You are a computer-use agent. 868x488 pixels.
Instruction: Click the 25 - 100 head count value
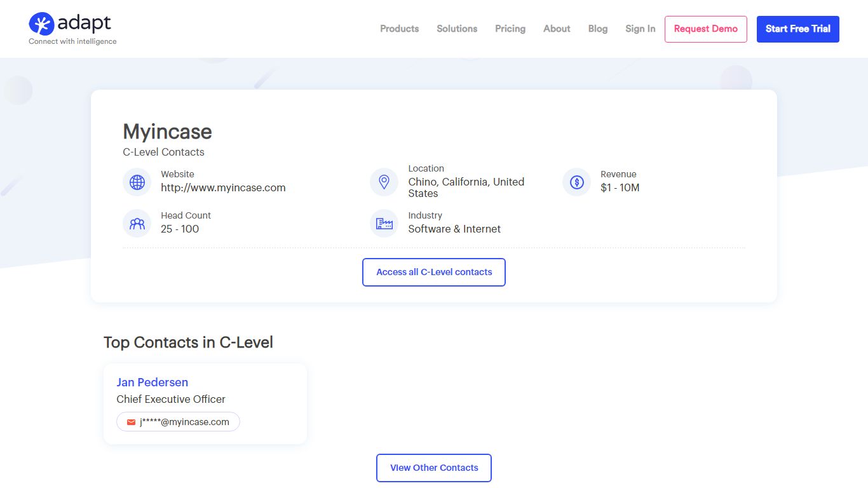tap(180, 229)
